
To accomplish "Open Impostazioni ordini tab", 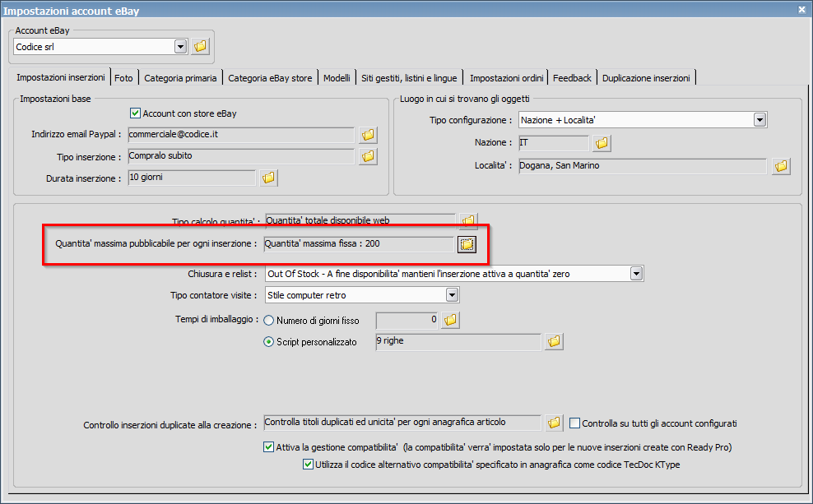I will pyautogui.click(x=507, y=78).
